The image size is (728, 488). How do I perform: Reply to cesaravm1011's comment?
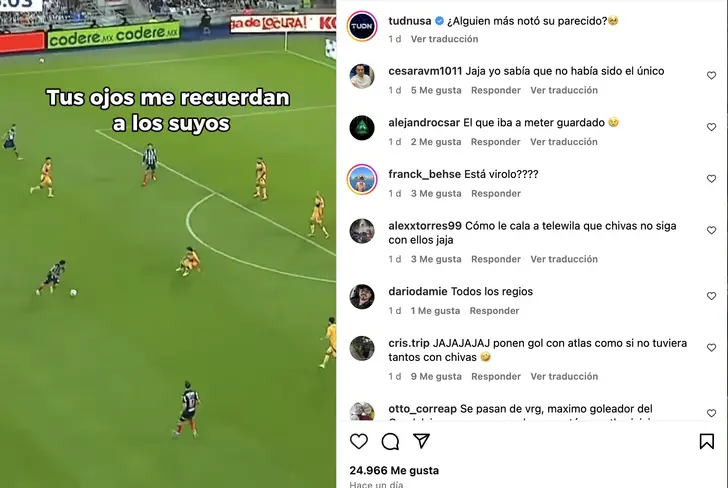496,90
